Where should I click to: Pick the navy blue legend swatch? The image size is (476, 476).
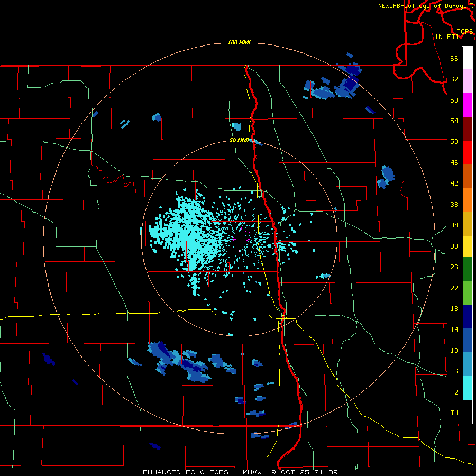coord(467,317)
